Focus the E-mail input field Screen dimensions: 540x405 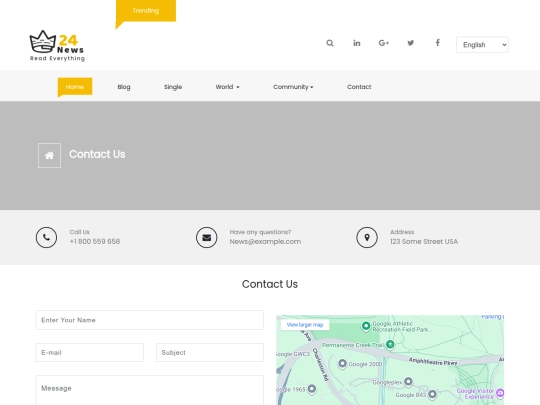pyautogui.click(x=90, y=352)
